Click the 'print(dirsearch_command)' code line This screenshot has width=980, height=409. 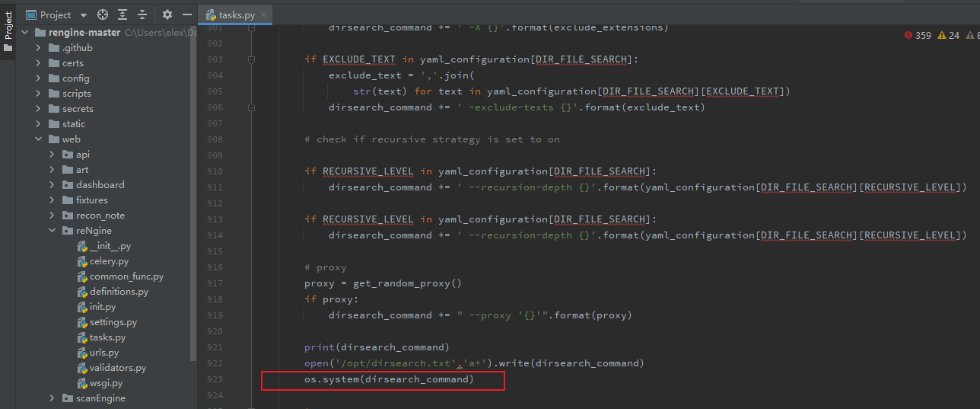(x=377, y=347)
